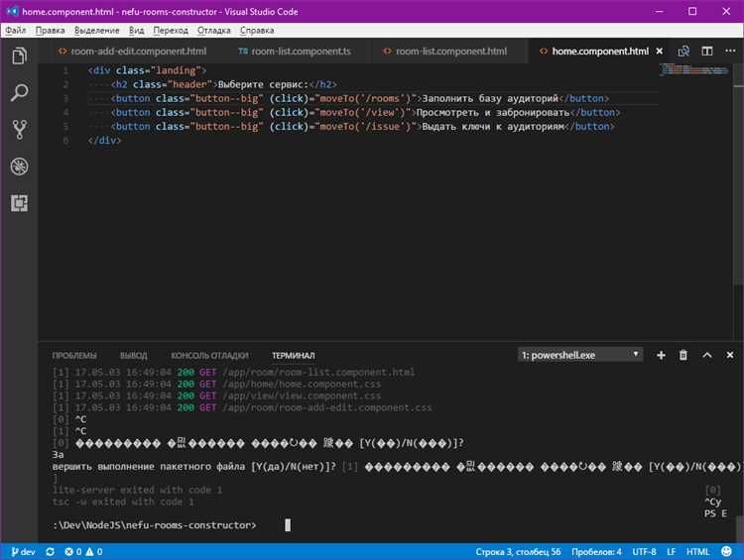
Task: Close the terminal panel
Action: point(730,355)
